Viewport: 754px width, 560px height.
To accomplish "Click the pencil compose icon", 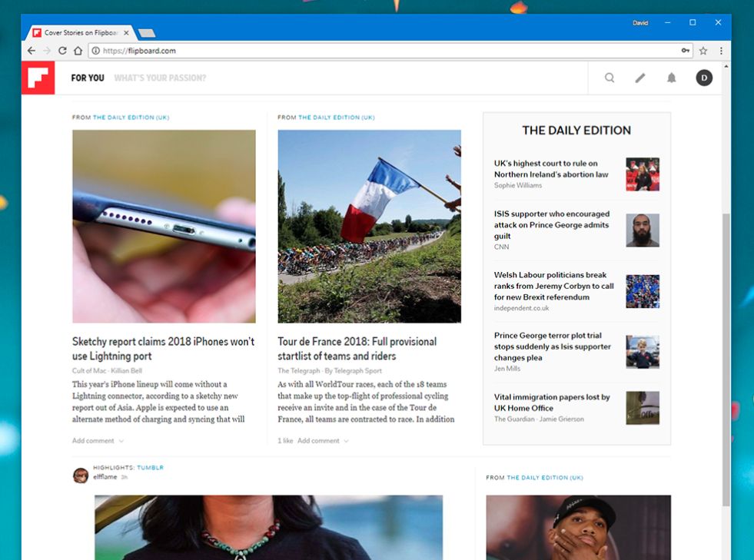I will tap(640, 78).
